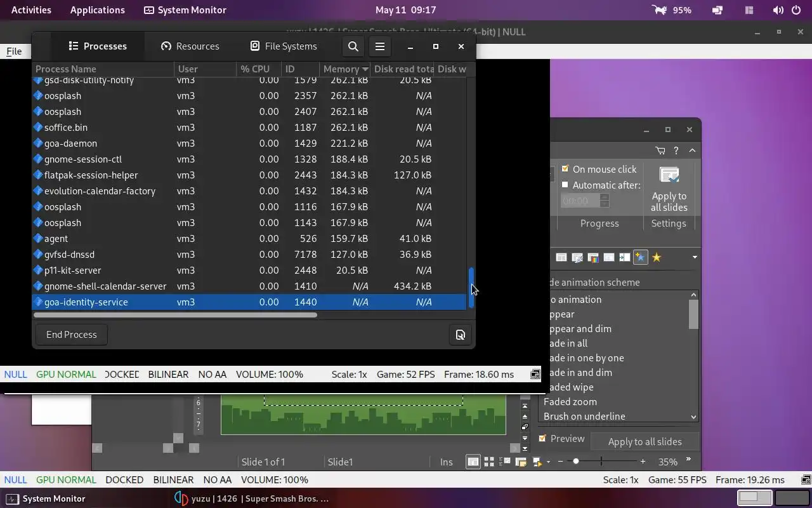The width and height of the screenshot is (812, 508).
Task: Click the shopping cart icon in Impress
Action: pos(660,150)
